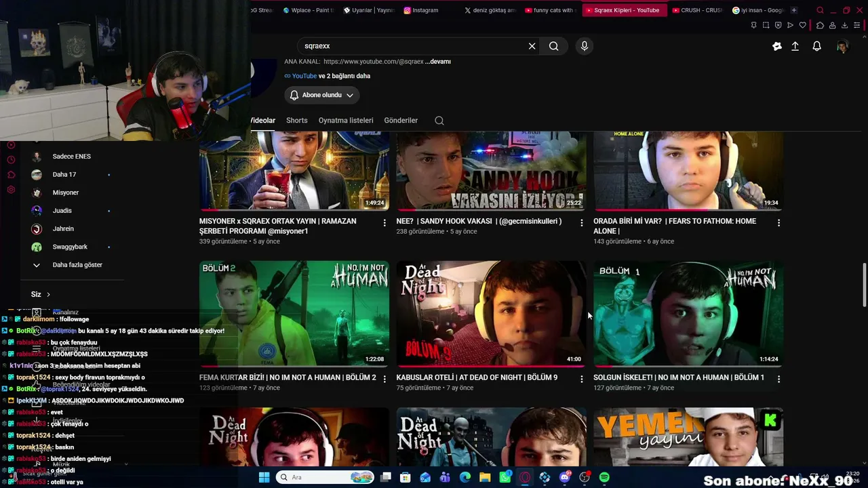Play the SOLGUN İSKELET Bölüm 1 thumbnail
This screenshot has height=488, width=868.
[x=688, y=314]
